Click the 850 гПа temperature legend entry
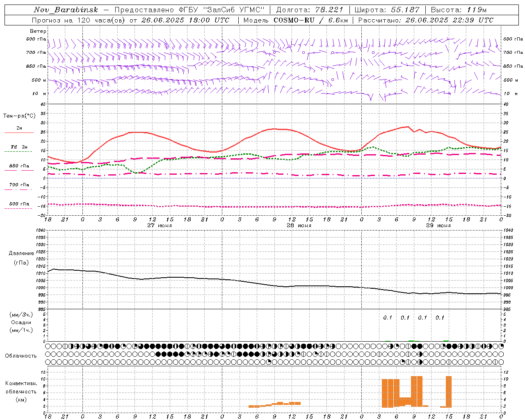Screen dimensions: 525x420 coord(19,166)
